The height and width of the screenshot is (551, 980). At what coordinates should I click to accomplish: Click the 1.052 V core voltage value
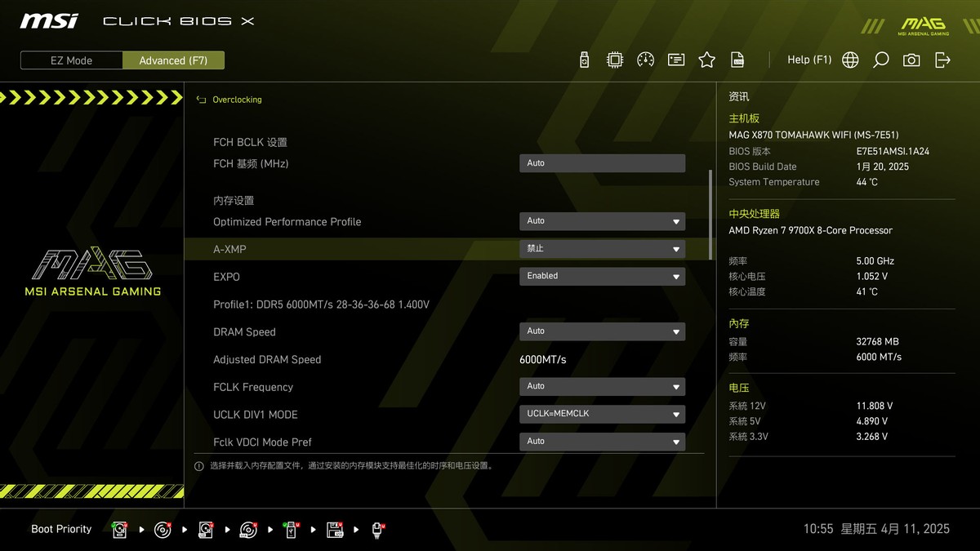[x=872, y=277]
